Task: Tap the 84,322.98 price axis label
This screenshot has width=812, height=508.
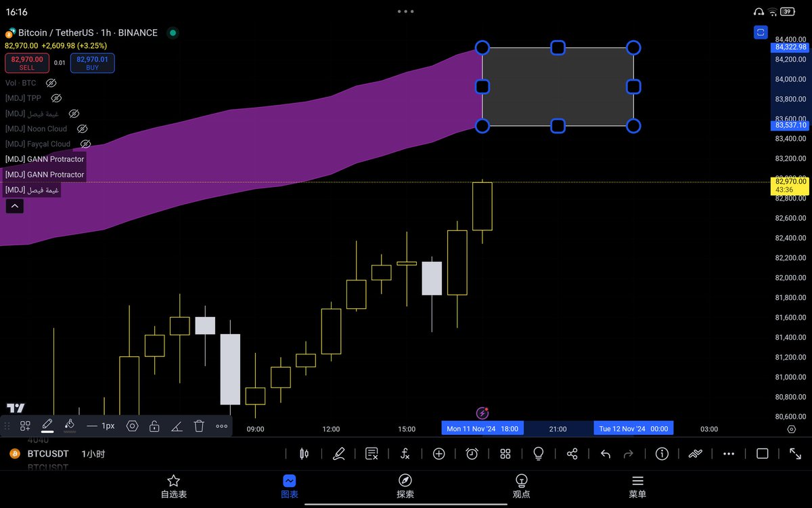Action: 790,47
